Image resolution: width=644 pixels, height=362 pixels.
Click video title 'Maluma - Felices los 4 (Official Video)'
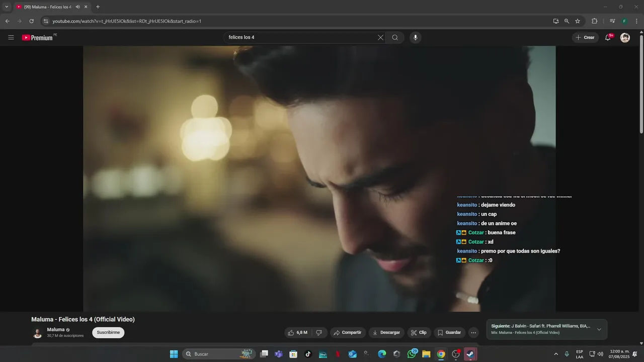pyautogui.click(x=83, y=319)
